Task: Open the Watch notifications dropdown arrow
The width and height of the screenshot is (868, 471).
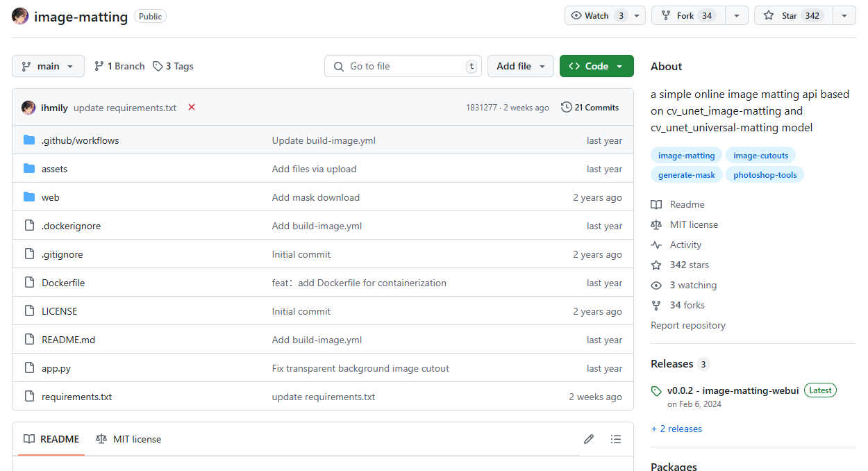Action: (637, 15)
